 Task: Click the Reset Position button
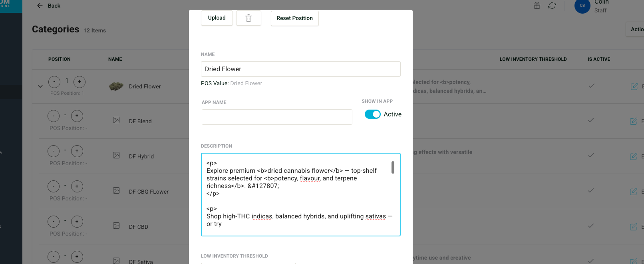pyautogui.click(x=294, y=18)
